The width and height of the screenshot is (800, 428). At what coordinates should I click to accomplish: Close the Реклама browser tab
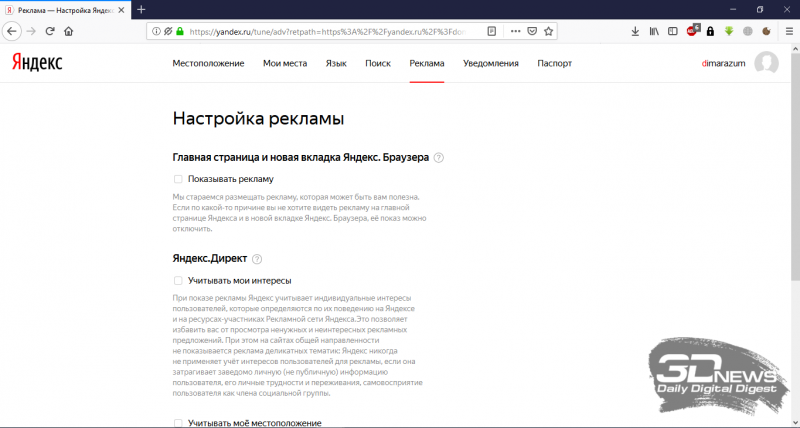point(122,10)
